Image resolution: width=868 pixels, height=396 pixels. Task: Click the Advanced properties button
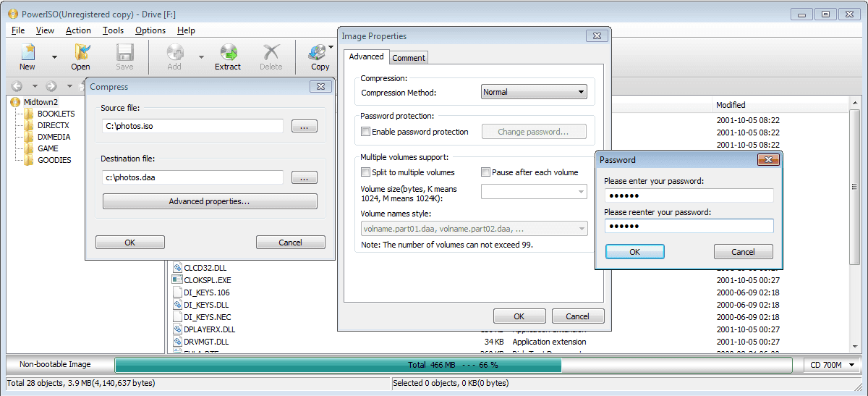[x=210, y=201]
